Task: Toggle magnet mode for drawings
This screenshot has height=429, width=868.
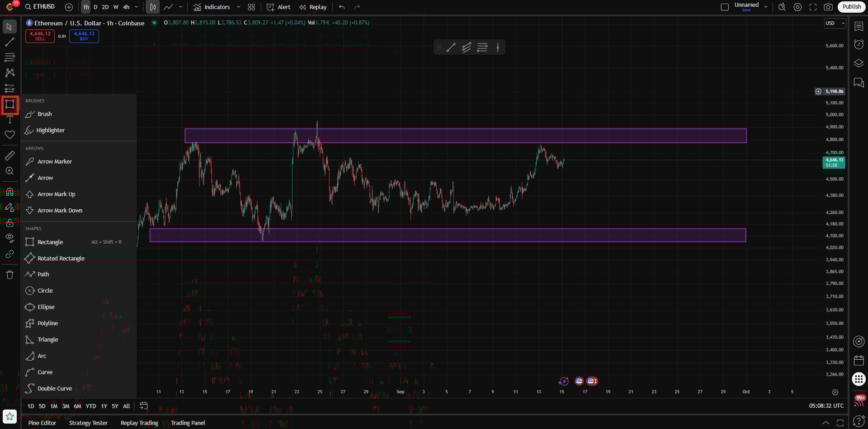Action: (x=10, y=192)
